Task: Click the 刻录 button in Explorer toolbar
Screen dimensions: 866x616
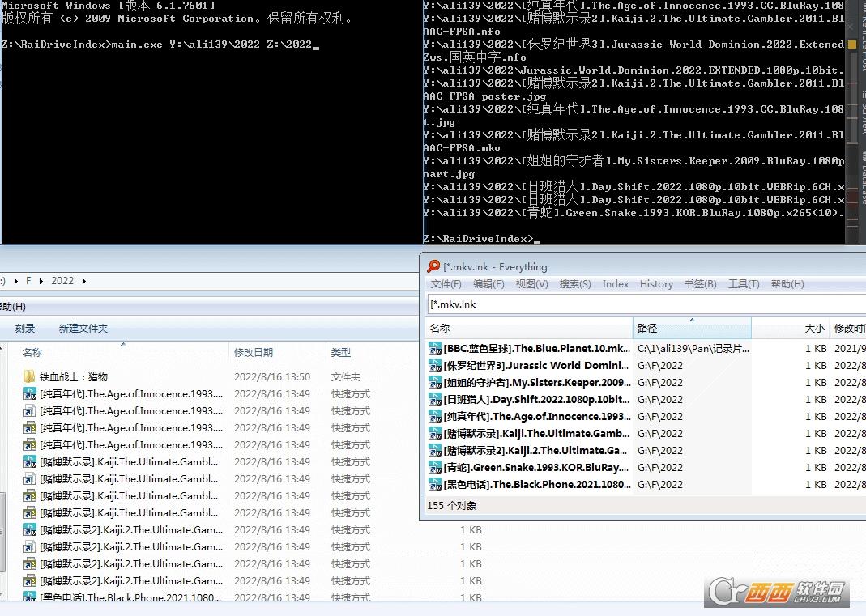Action: coord(25,329)
